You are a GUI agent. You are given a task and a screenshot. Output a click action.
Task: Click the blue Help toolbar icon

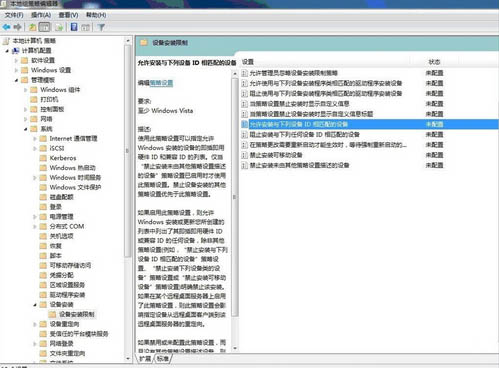click(74, 27)
